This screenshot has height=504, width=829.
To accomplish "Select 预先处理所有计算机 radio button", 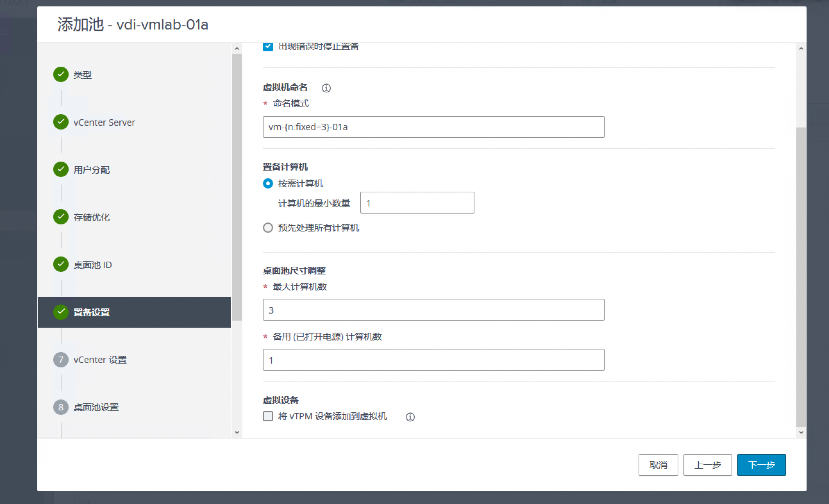I will [268, 228].
